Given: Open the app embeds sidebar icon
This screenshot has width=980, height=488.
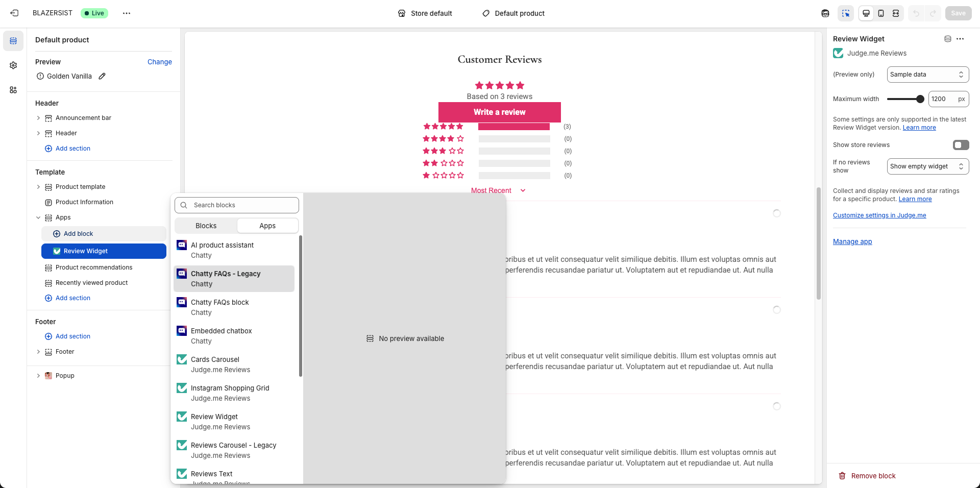Looking at the screenshot, I should click(13, 90).
